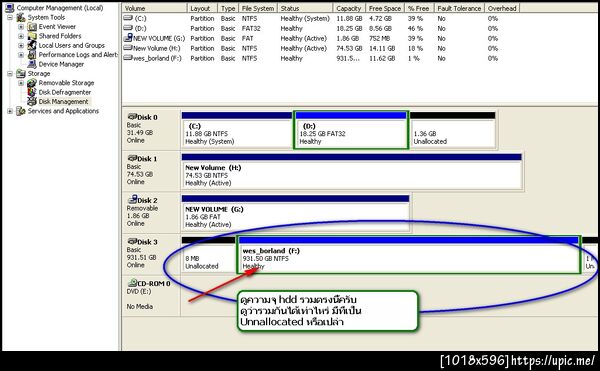Expand the Event Viewer node

21,27
